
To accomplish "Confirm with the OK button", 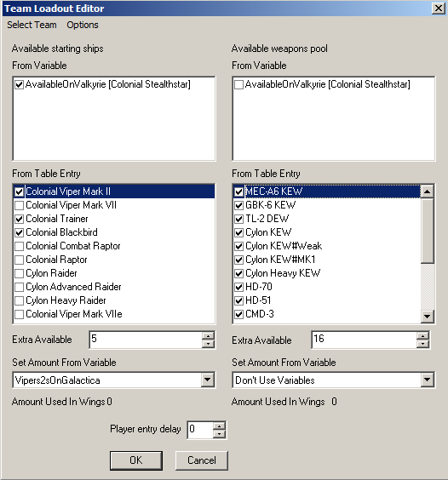I will (x=136, y=460).
